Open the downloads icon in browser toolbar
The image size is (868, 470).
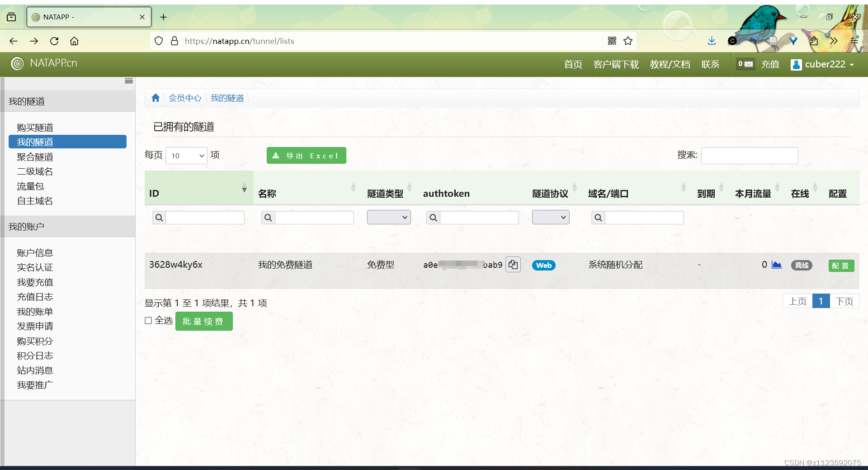coord(712,41)
